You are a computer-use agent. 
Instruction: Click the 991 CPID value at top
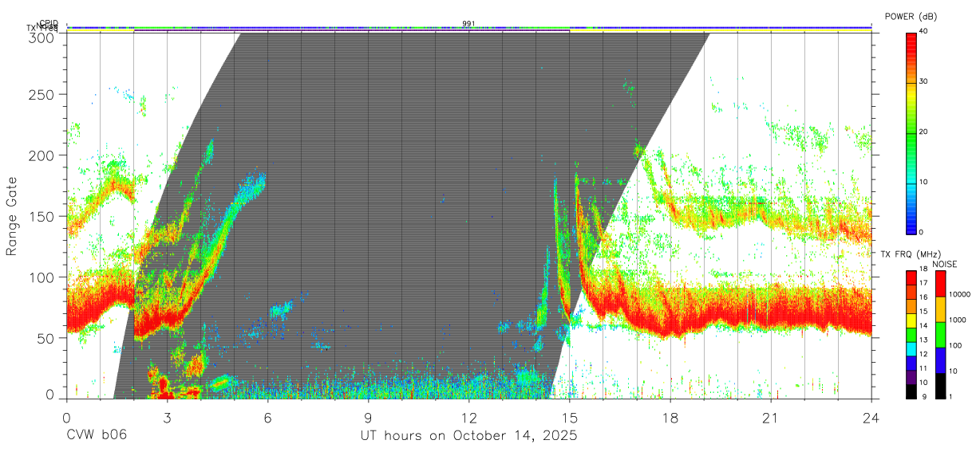click(x=468, y=23)
